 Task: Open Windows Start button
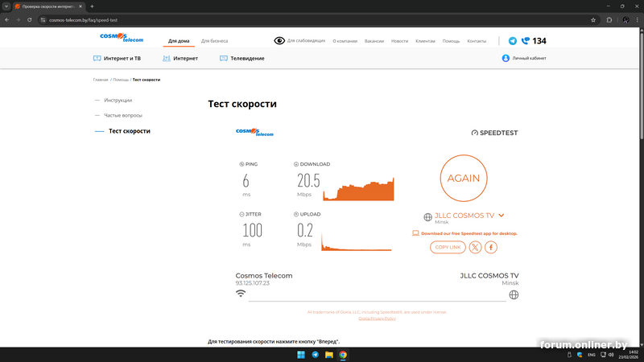[301, 355]
